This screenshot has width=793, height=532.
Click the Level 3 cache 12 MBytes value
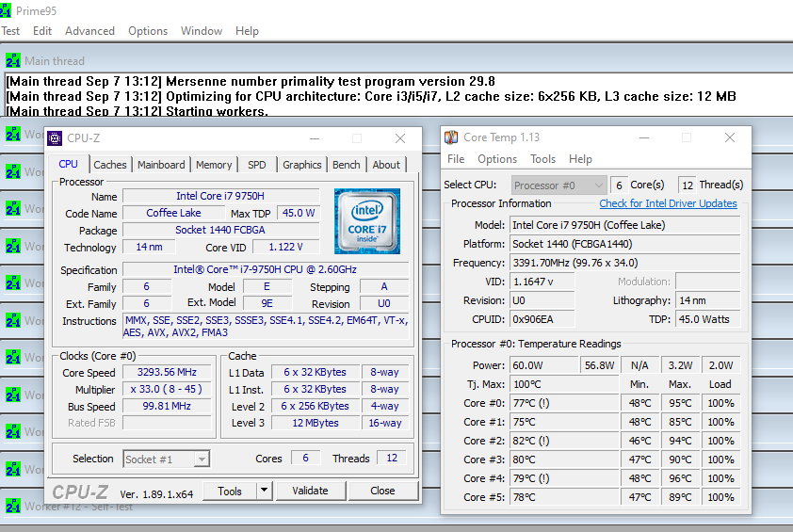pos(316,423)
